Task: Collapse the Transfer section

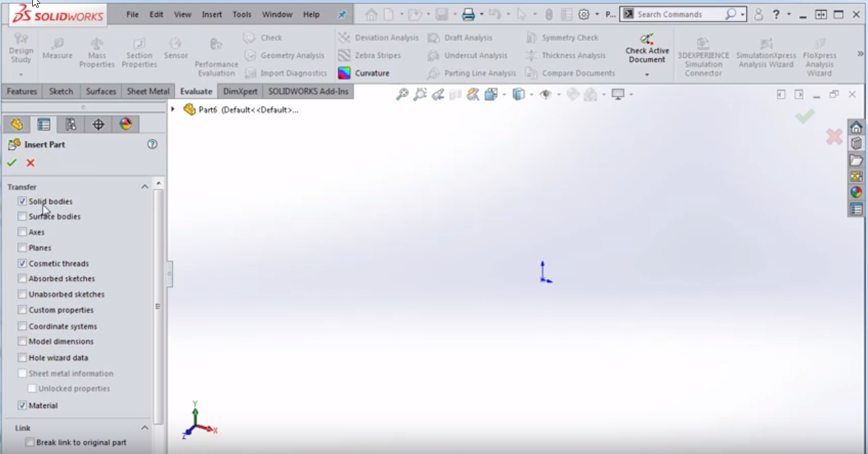Action: pos(145,187)
